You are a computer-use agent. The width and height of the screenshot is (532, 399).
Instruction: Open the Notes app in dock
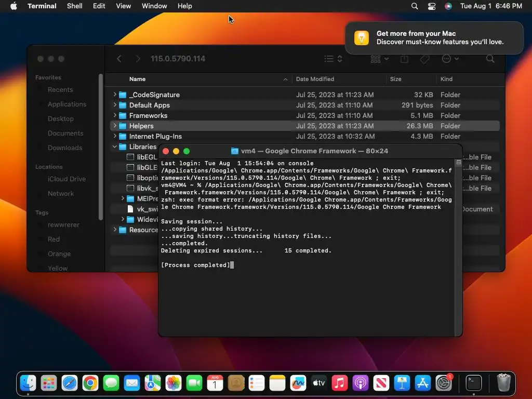(x=277, y=383)
